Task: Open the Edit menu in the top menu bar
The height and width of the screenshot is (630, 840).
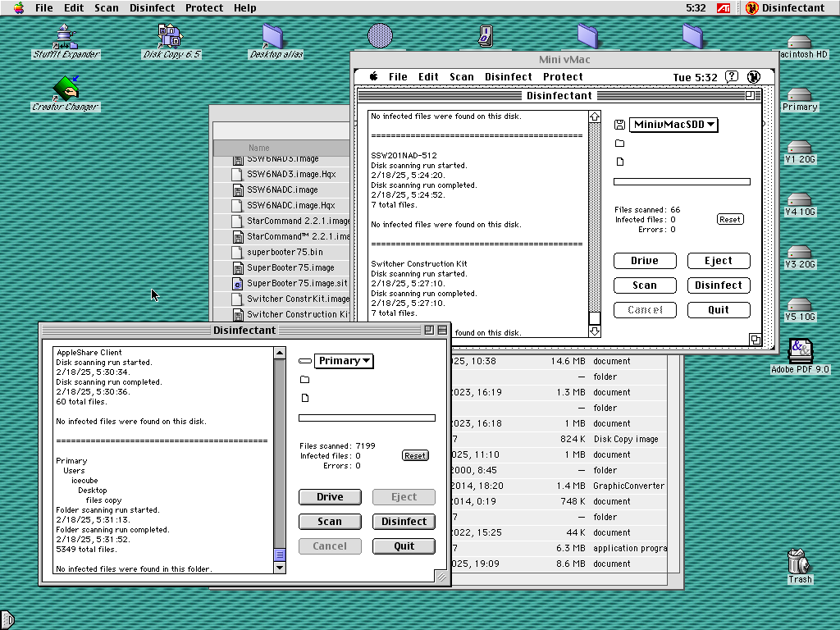Action: click(74, 8)
